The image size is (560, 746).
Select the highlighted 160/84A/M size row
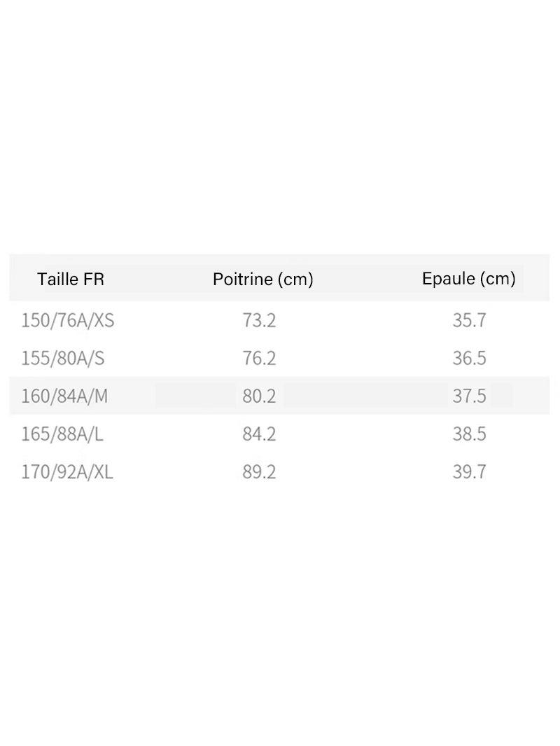[x=279, y=396]
